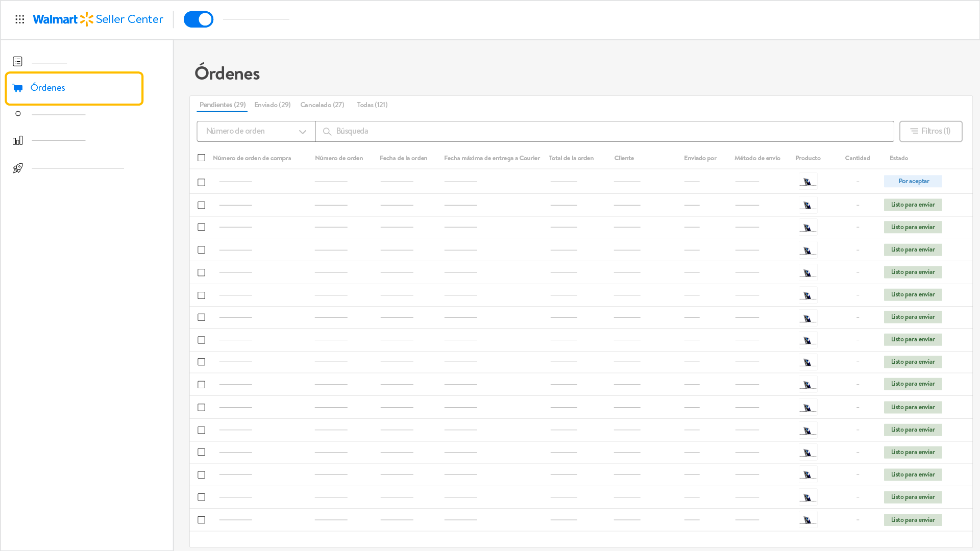This screenshot has width=980, height=551.
Task: Open product thumbnail in last Listo para enviar row
Action: (807, 520)
